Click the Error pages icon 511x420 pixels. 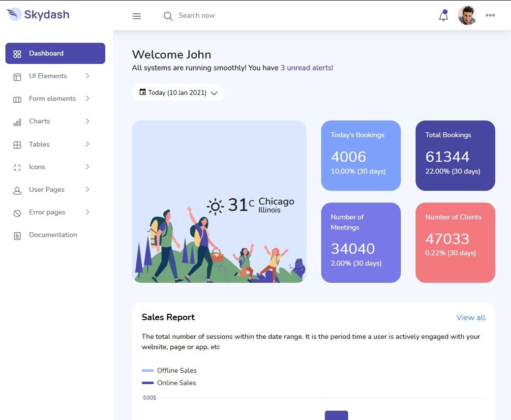click(18, 212)
